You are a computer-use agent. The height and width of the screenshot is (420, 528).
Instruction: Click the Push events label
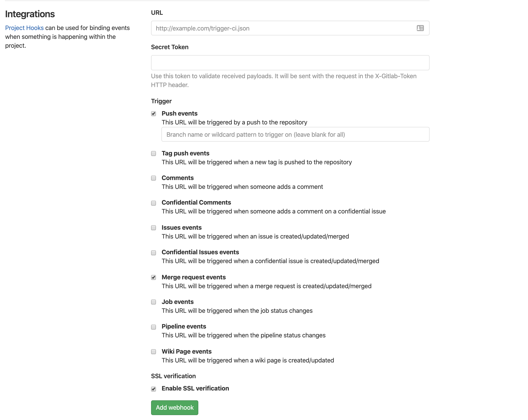[179, 113]
